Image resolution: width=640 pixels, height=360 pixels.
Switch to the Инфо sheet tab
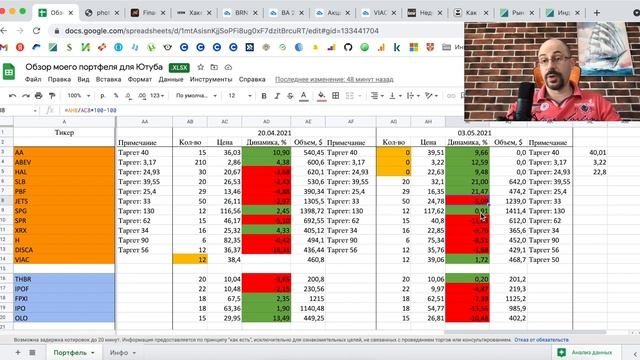click(119, 353)
